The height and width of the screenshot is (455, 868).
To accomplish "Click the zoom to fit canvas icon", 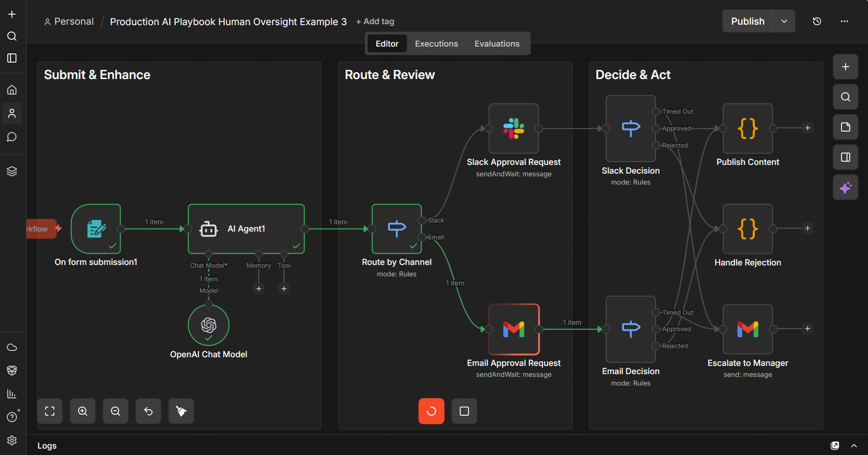I will 50,411.
